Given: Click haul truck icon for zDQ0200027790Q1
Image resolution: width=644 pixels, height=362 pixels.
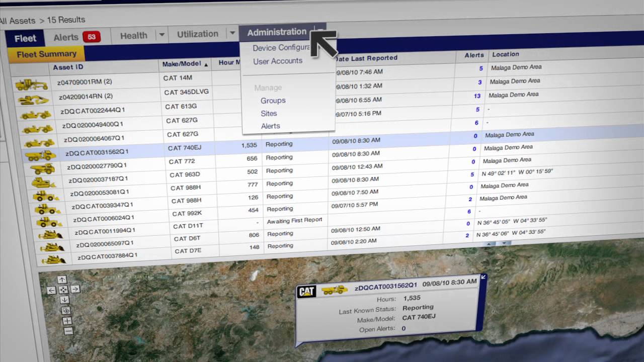Looking at the screenshot, I should tap(42, 169).
